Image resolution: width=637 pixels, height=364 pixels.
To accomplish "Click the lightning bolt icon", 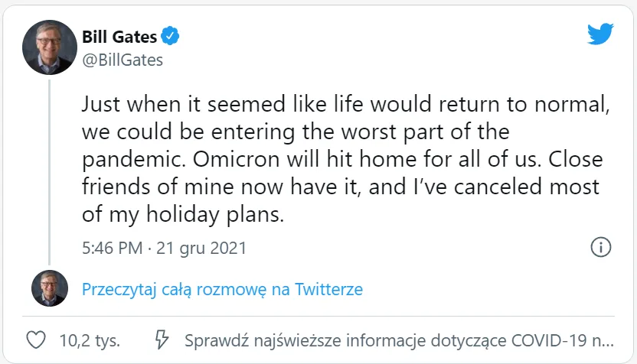I will [x=162, y=339].
